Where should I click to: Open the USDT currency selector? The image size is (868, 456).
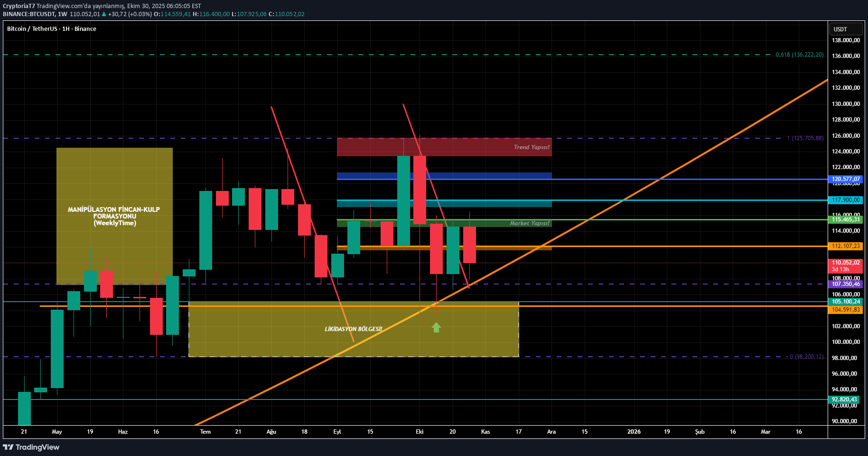point(846,29)
